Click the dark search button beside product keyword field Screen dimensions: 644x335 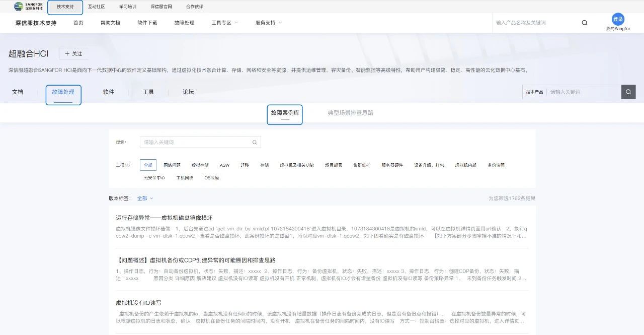628,92
